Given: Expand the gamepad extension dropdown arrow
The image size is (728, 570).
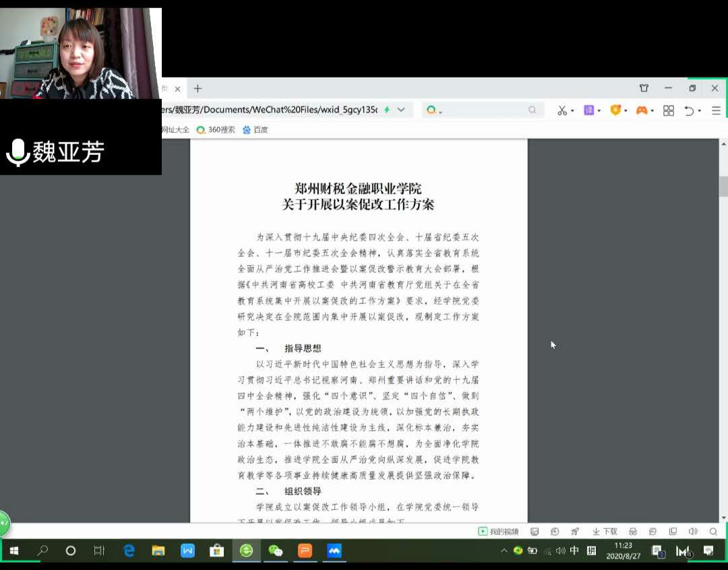Looking at the screenshot, I should tap(653, 111).
